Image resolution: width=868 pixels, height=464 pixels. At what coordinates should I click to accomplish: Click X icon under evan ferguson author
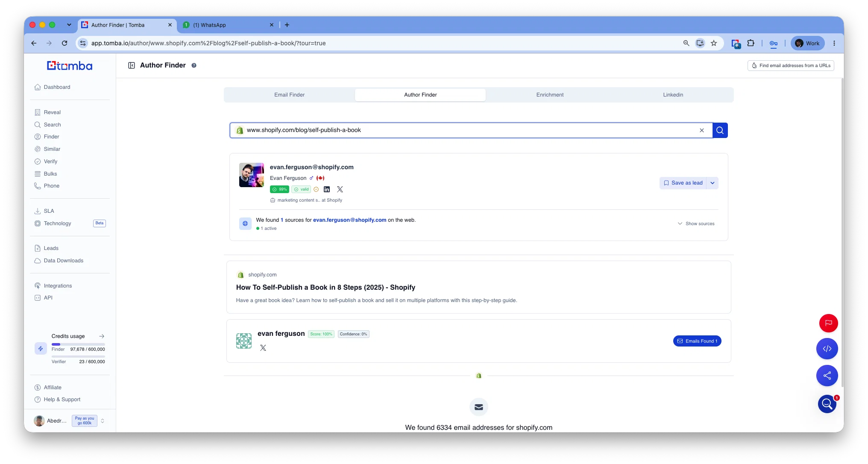(263, 348)
